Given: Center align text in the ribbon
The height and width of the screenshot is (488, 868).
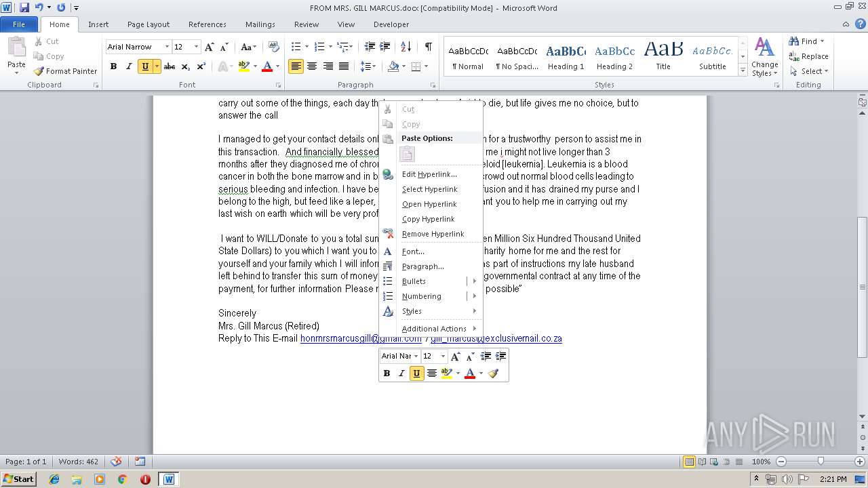Looking at the screenshot, I should (x=312, y=66).
